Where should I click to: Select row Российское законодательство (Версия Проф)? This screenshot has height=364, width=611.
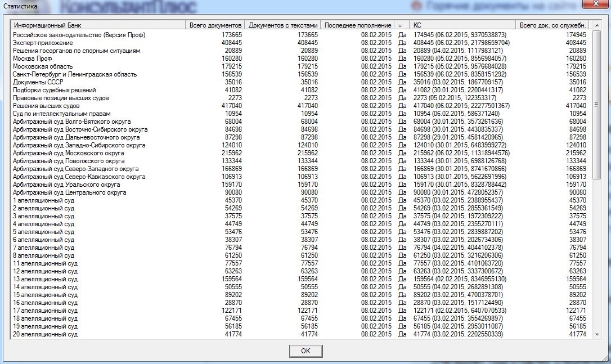300,35
